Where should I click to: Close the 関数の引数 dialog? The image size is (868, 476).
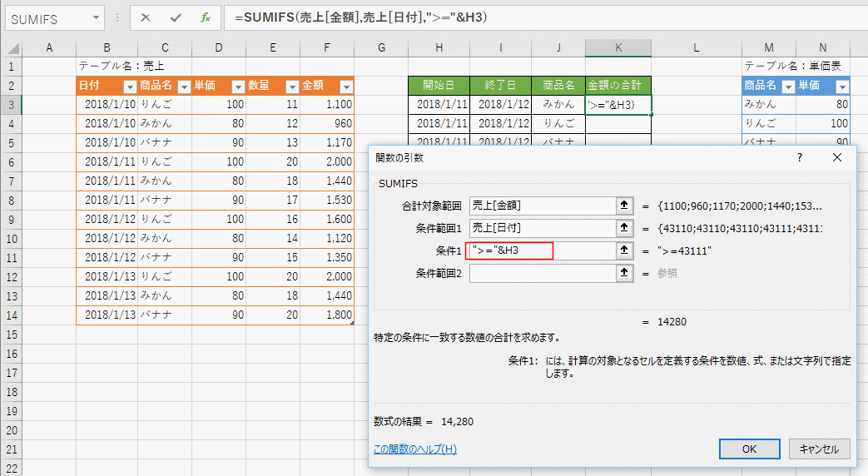click(x=837, y=157)
